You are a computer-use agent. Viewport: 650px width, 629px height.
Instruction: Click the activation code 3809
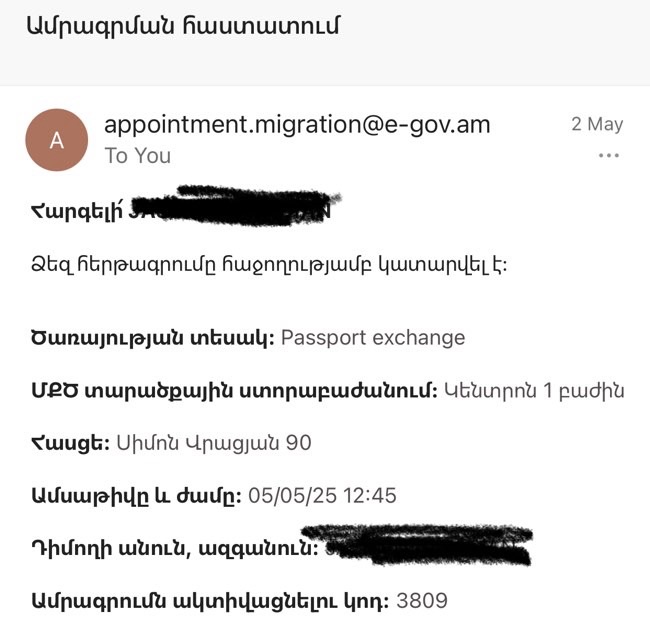coord(422,601)
